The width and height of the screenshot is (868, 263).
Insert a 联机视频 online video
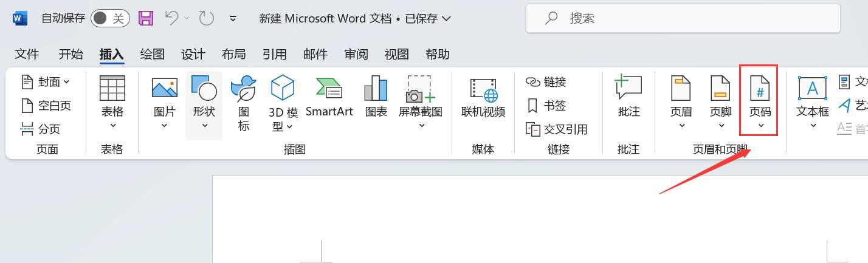(483, 97)
